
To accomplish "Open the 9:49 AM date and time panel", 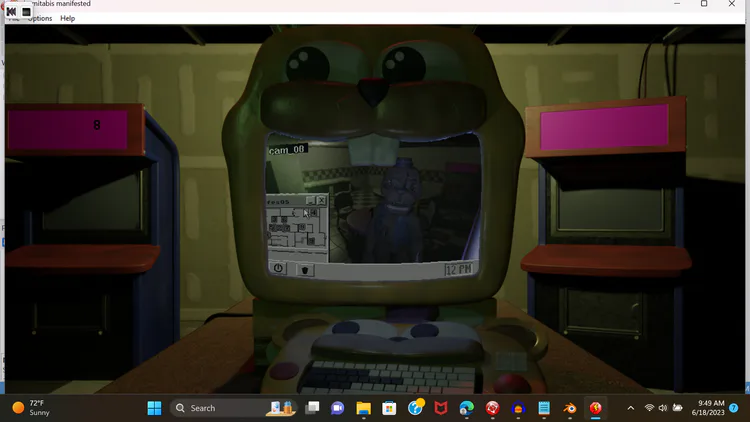I will [x=708, y=408].
